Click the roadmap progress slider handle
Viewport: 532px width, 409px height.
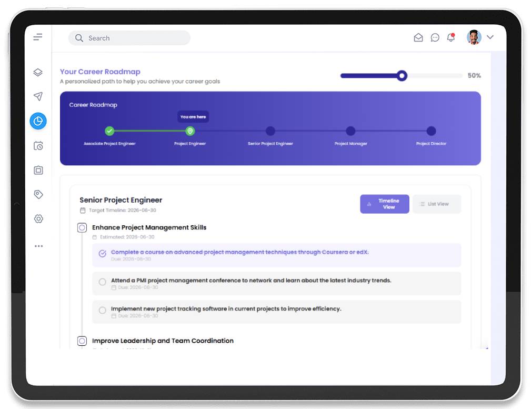pyautogui.click(x=402, y=76)
